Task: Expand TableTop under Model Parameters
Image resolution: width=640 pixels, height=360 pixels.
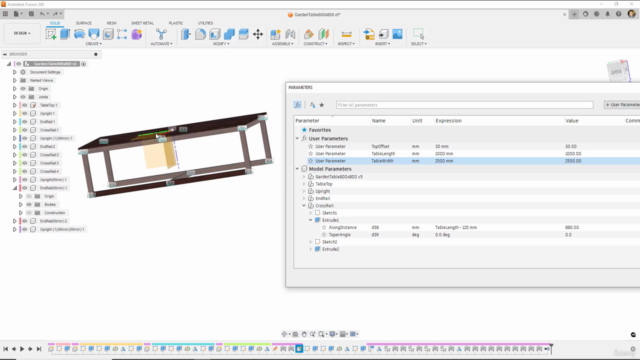Action: pyautogui.click(x=304, y=184)
